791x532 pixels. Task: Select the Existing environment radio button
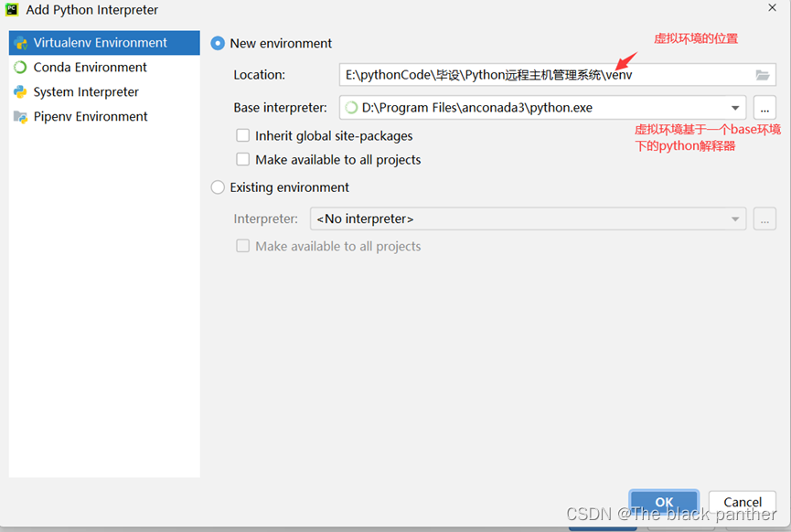pyautogui.click(x=217, y=186)
